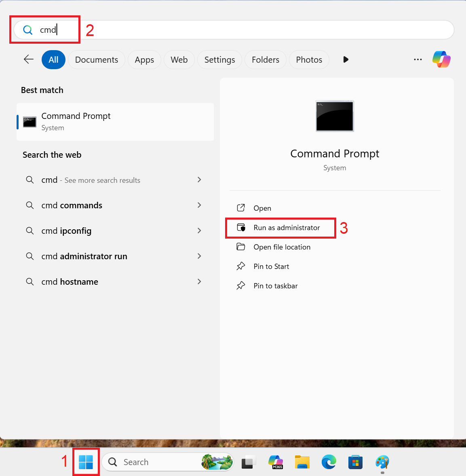Switch to the Apps filter tab
Image resolution: width=466 pixels, height=476 pixels.
(144, 60)
